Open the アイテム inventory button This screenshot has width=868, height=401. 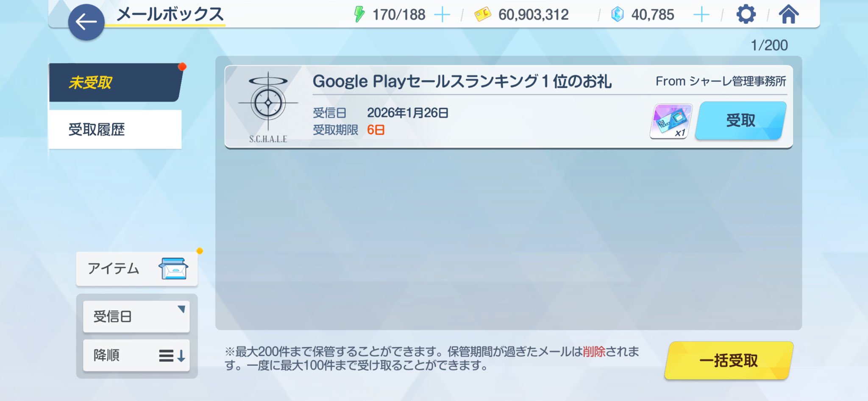point(136,269)
